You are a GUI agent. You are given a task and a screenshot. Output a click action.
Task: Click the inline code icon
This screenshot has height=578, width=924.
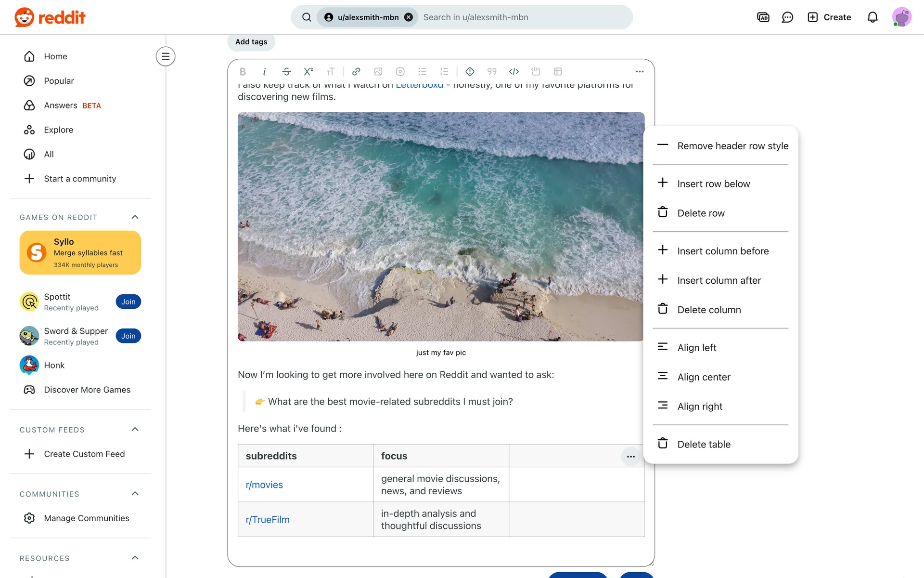tap(513, 72)
